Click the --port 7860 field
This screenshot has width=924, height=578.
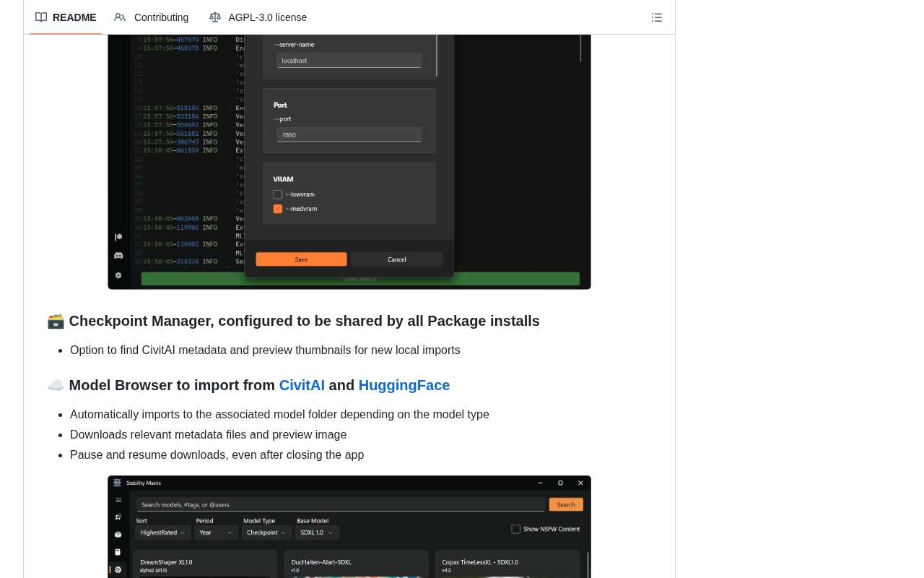(x=349, y=135)
